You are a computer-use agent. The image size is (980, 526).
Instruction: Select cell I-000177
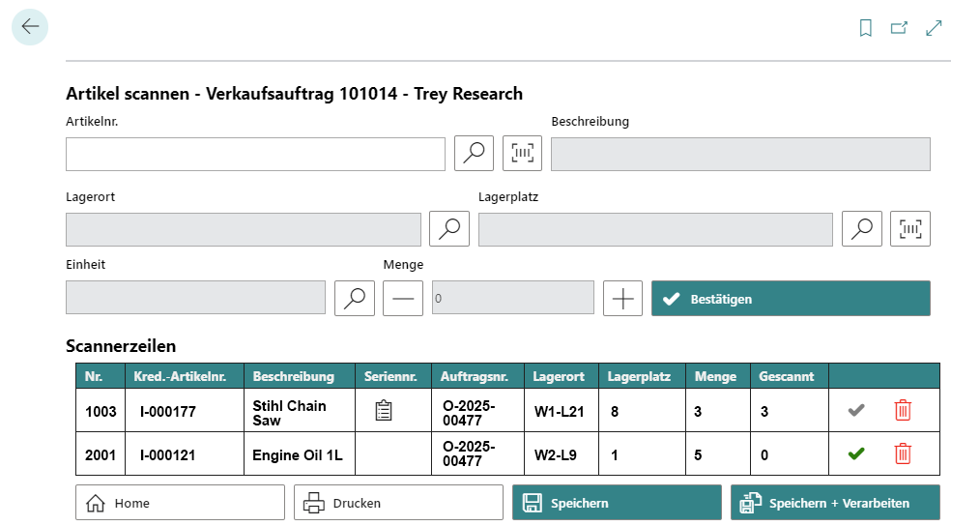(x=185, y=411)
